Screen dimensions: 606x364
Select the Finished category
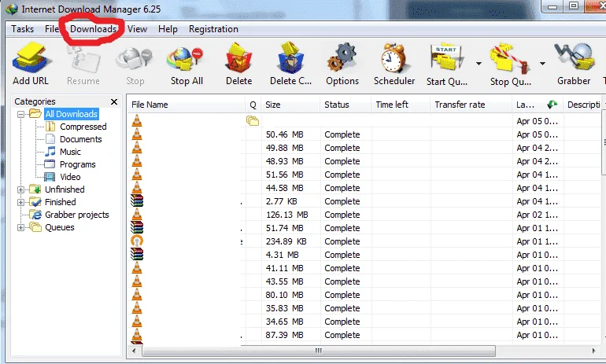pyautogui.click(x=60, y=202)
